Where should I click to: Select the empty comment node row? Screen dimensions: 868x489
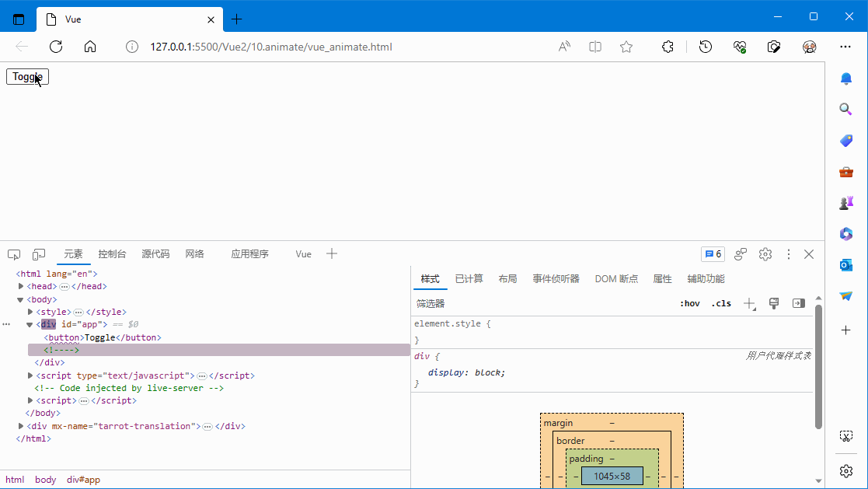click(x=219, y=350)
